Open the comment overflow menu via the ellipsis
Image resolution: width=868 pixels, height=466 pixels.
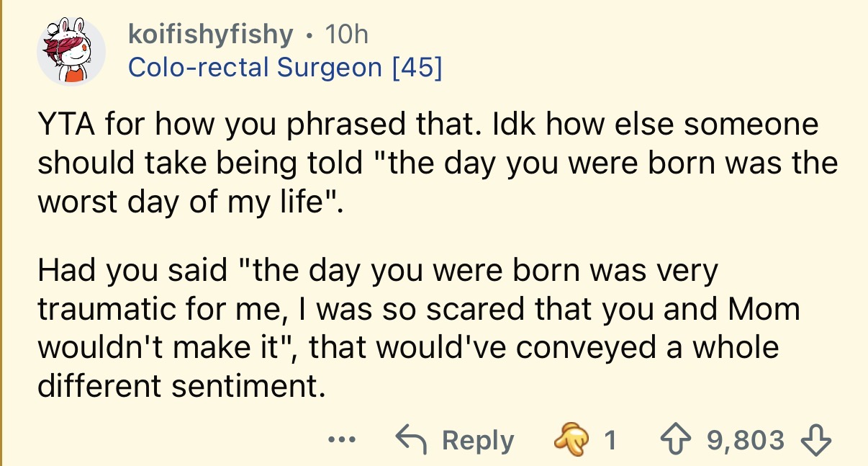pyautogui.click(x=342, y=440)
